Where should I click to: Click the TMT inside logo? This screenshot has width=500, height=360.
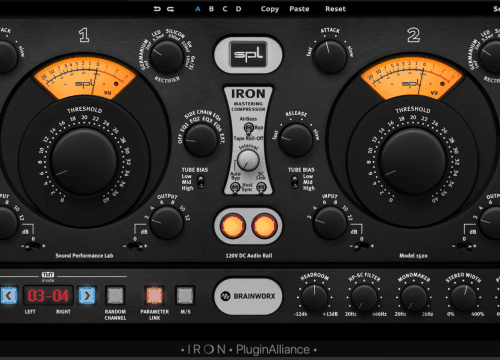(x=48, y=276)
